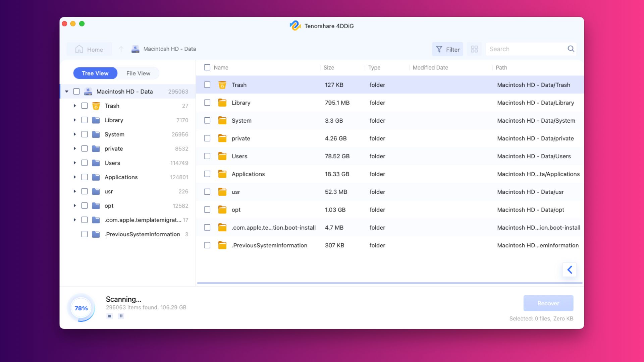644x362 pixels.
Task: Check the Users folder in tree view
Action: pos(84,163)
